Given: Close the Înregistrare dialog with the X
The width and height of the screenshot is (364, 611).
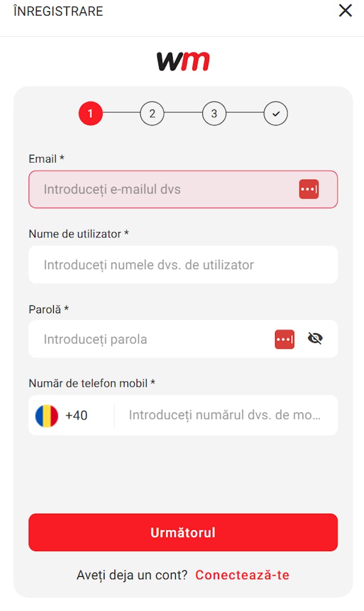Looking at the screenshot, I should [345, 10].
